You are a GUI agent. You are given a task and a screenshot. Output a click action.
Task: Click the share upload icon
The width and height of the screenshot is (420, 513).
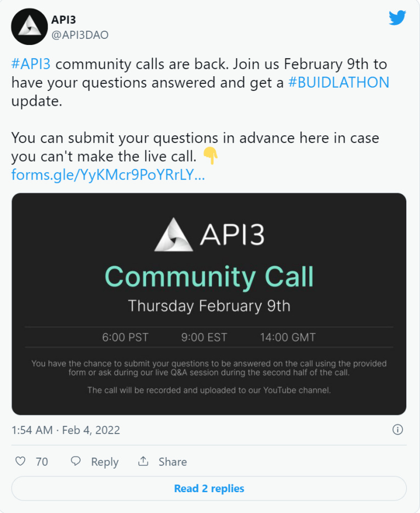tap(143, 461)
